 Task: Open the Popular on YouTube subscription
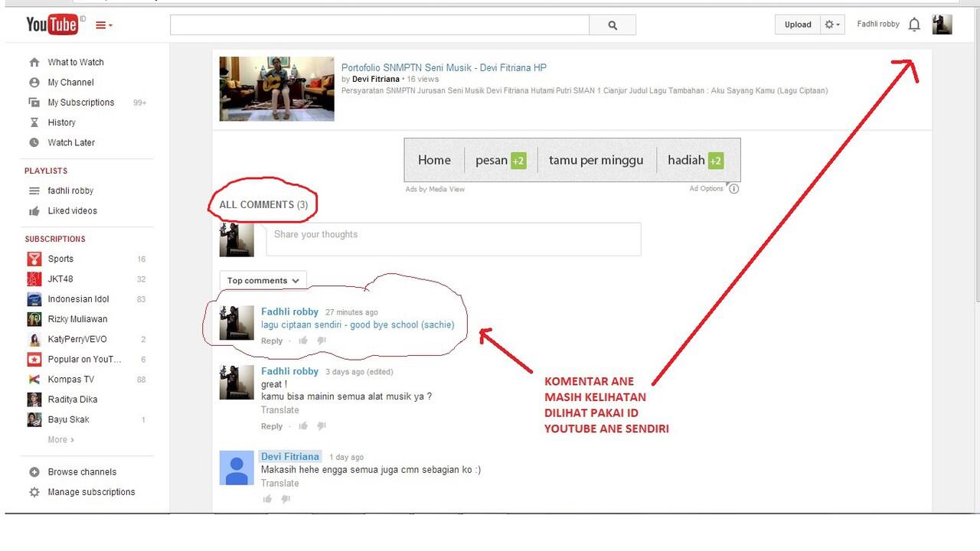[x=84, y=360]
